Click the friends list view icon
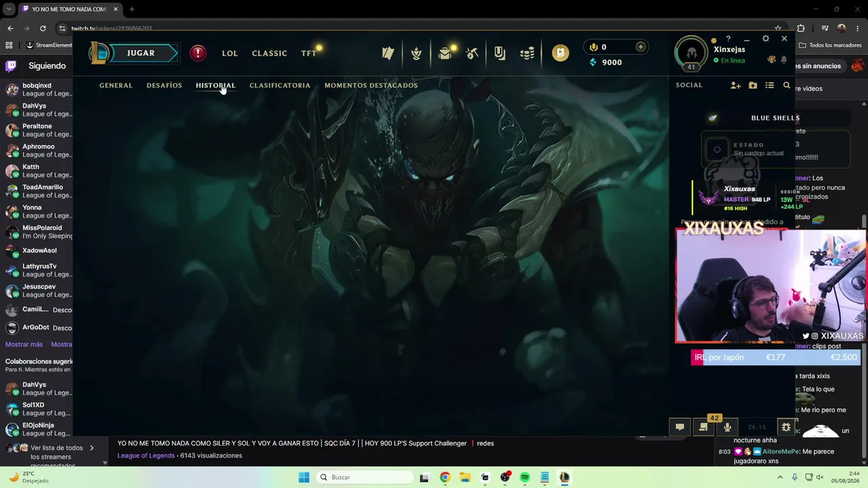 tap(770, 85)
